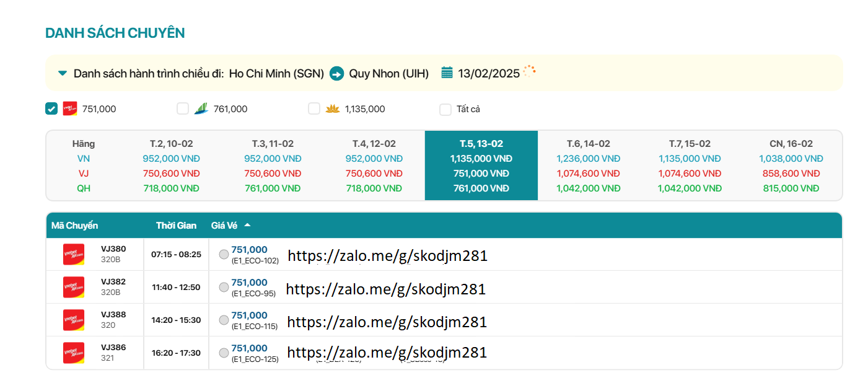Click the calendar icon beside 13/02/2025
This screenshot has width=868, height=383.
point(447,73)
